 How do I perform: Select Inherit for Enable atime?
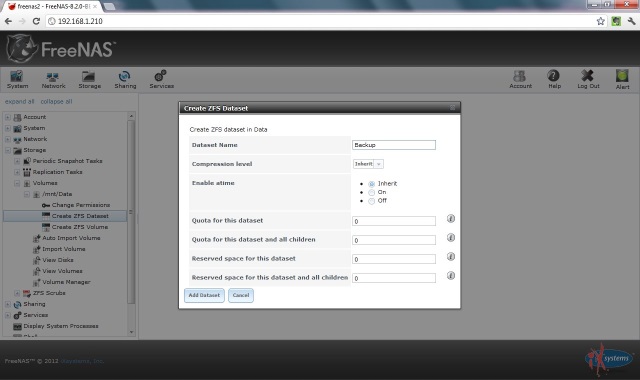pyautogui.click(x=371, y=184)
